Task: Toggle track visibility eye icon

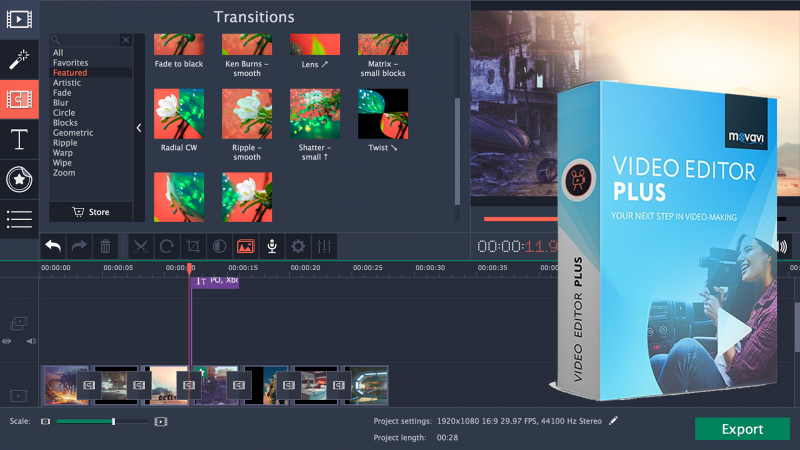Action: click(x=7, y=341)
